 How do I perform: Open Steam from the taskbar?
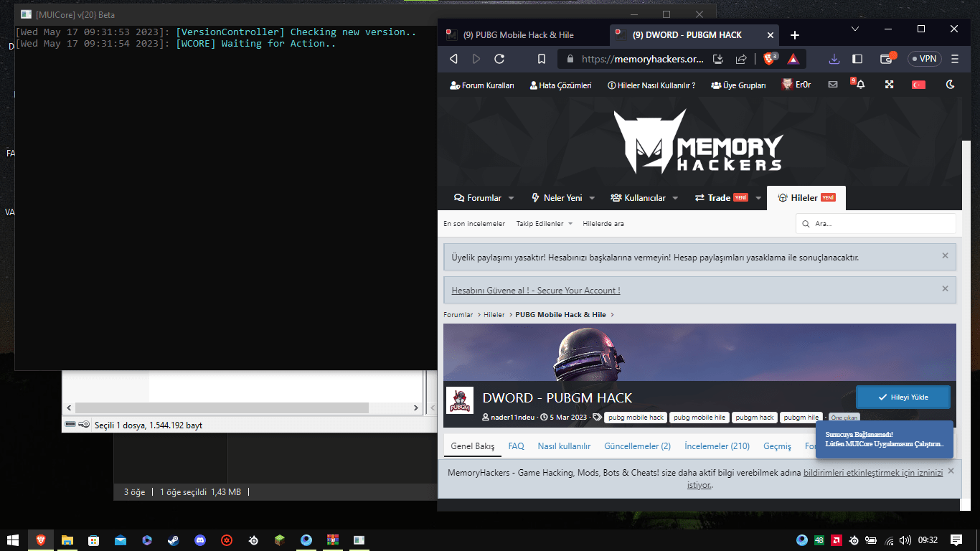[x=173, y=540]
